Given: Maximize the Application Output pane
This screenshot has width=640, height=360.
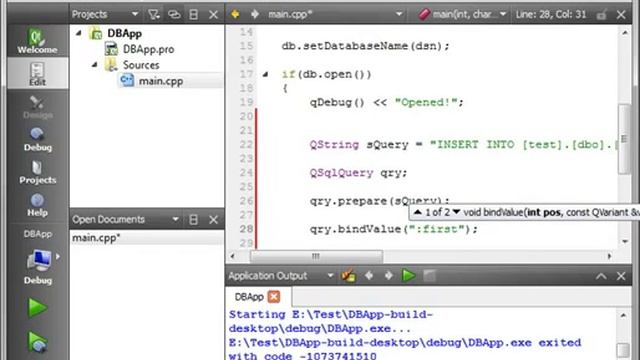Looking at the screenshot, I should [601, 276].
